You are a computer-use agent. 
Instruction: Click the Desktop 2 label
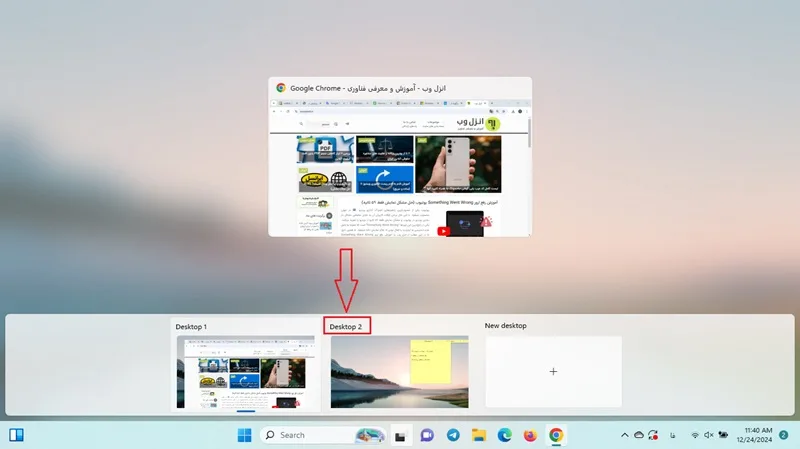pyautogui.click(x=346, y=327)
